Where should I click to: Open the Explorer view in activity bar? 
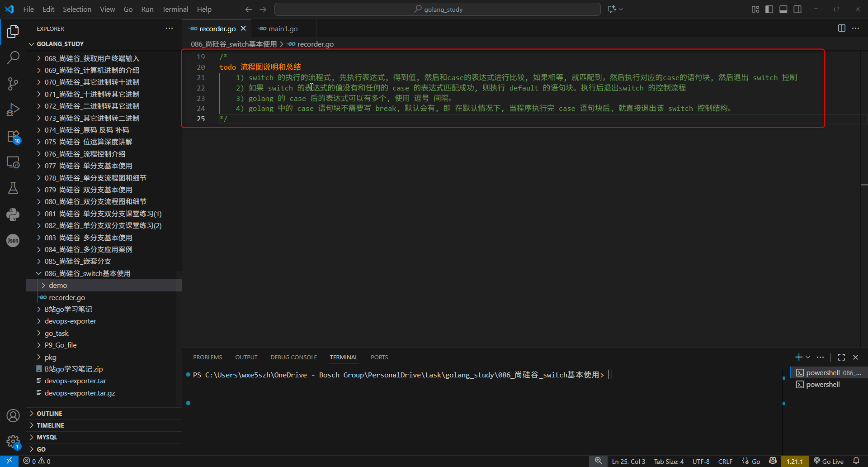[x=13, y=31]
